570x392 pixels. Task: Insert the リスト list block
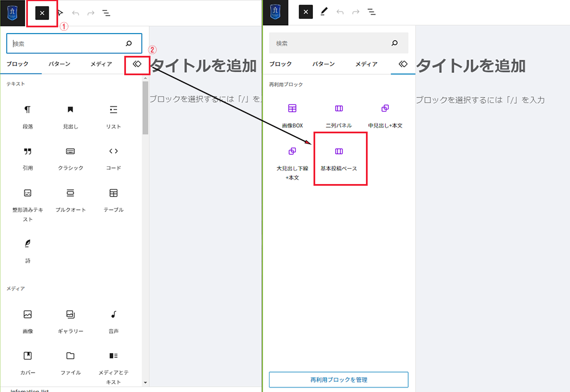[x=113, y=117]
